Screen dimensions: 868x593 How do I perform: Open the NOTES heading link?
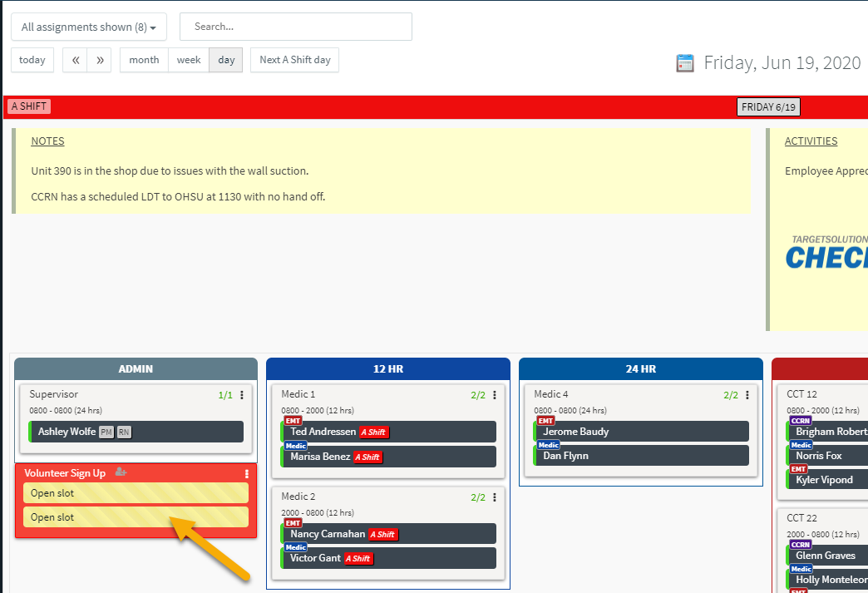click(47, 141)
